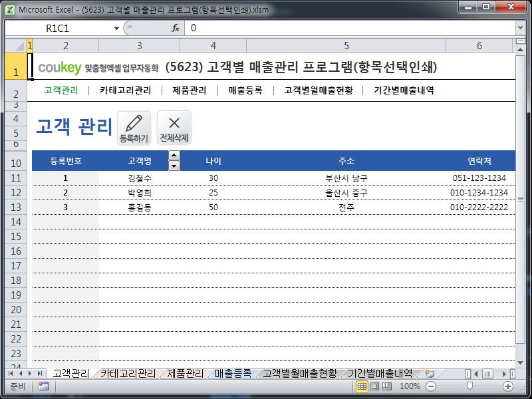Click horizontal scrollbar right arrow
This screenshot has width=532, height=399.
click(504, 374)
